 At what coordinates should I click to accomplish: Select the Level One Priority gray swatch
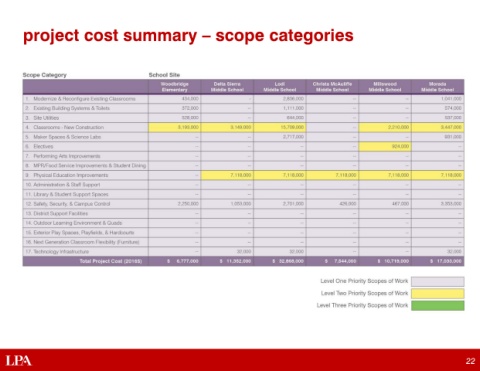tap(437, 281)
